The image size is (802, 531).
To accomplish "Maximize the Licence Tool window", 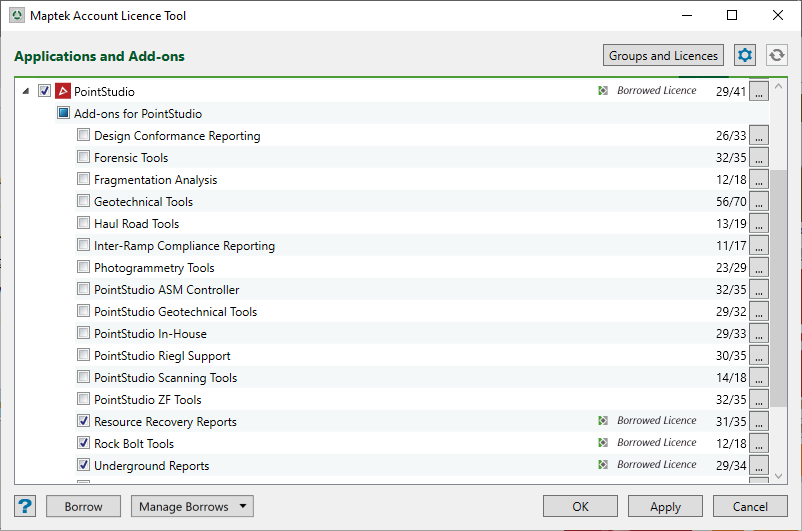I will [732, 15].
